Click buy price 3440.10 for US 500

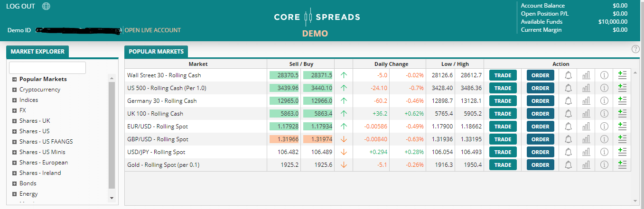pyautogui.click(x=318, y=88)
